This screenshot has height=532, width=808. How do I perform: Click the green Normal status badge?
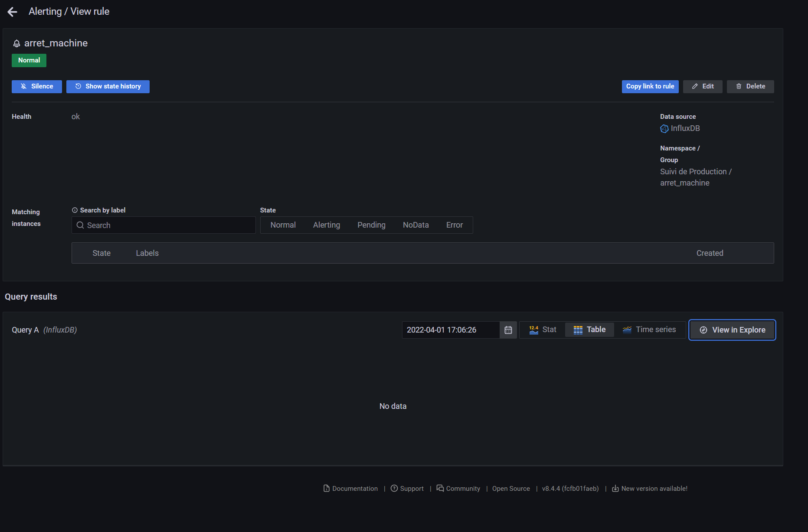pos(29,60)
